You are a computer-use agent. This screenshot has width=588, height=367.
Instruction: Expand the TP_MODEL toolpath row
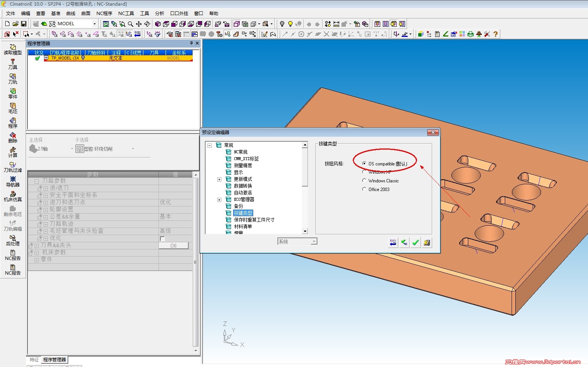coord(46,58)
